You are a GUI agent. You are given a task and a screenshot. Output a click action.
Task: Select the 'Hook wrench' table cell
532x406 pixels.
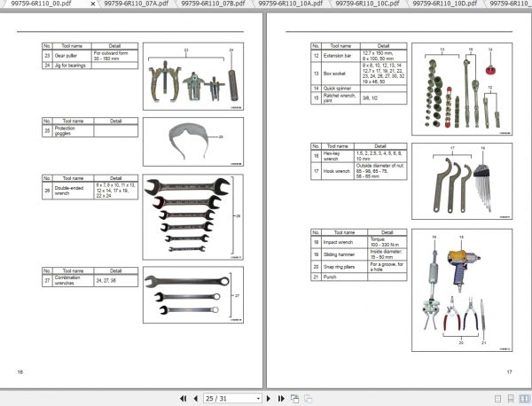[337, 171]
